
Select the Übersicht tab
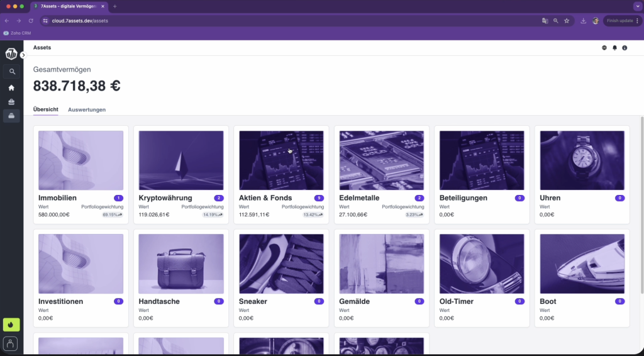point(45,109)
